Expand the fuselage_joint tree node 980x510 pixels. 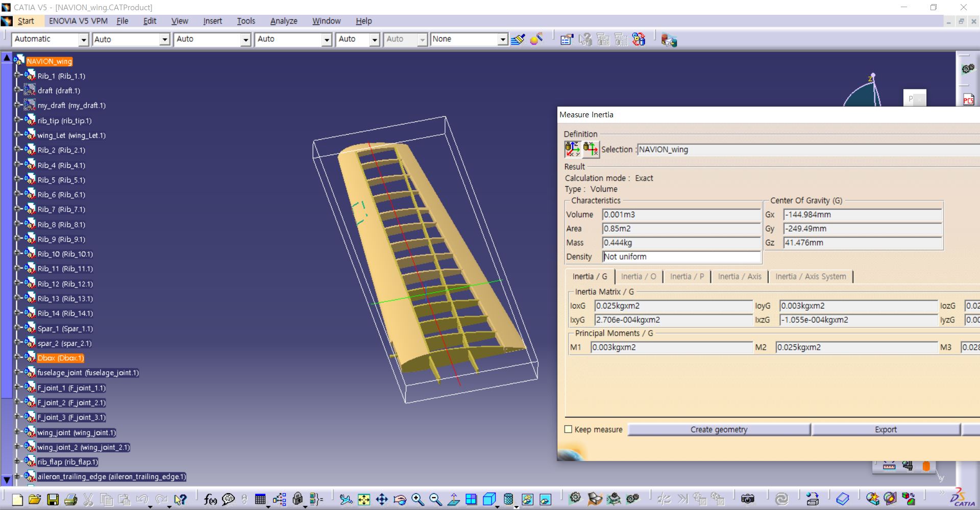tap(17, 373)
